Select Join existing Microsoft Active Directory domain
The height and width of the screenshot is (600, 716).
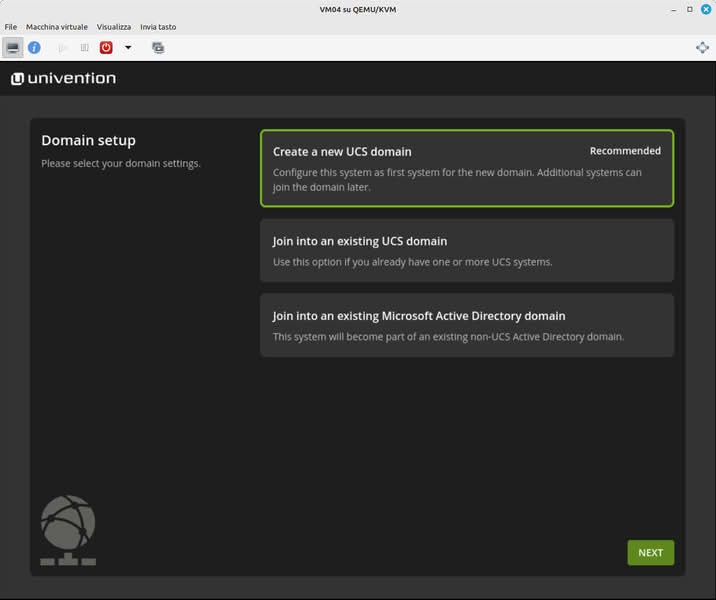(467, 325)
